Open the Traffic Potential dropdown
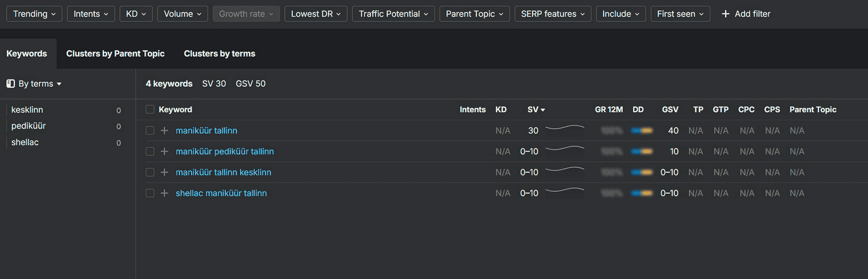 [393, 14]
